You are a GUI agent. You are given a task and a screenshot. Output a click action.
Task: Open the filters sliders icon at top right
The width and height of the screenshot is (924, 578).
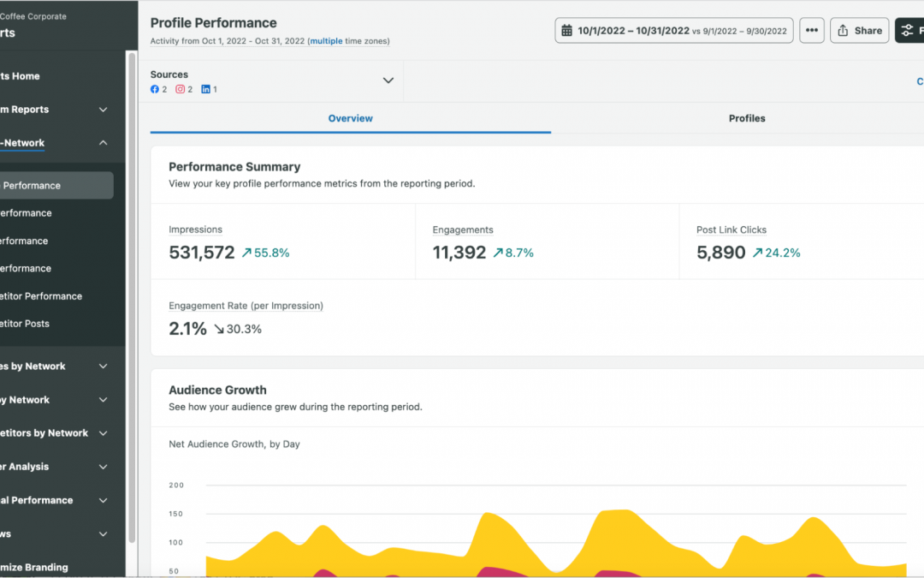coord(907,31)
